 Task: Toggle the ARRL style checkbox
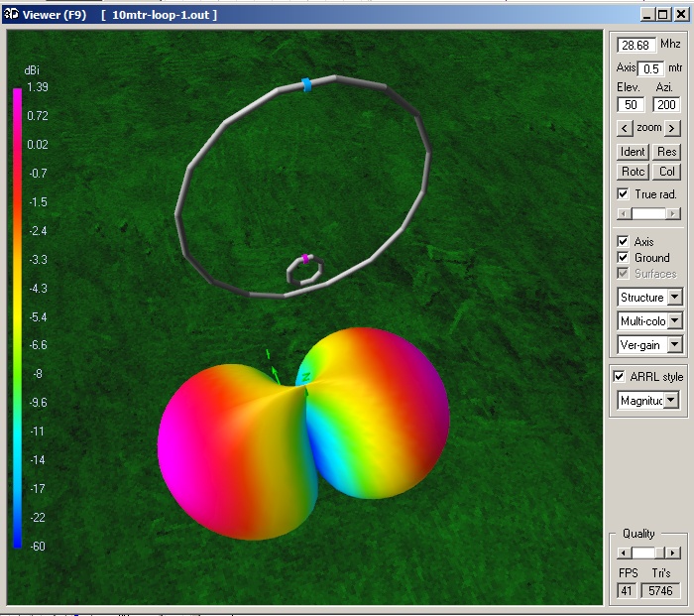(619, 376)
